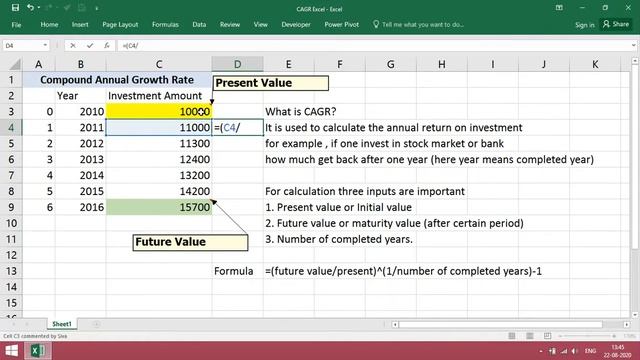Viewport: 640px width, 360px height.
Task: Open the Review tab
Action: (x=230, y=24)
